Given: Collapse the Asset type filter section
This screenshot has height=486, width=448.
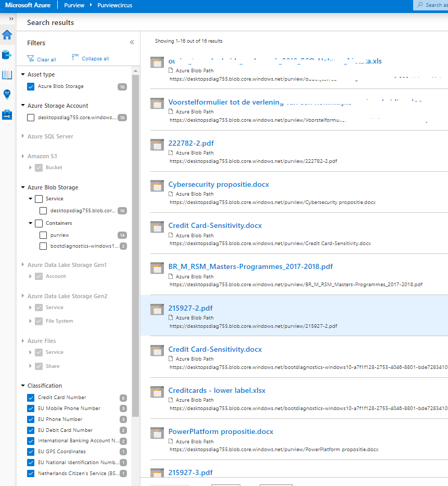Looking at the screenshot, I should pos(23,74).
